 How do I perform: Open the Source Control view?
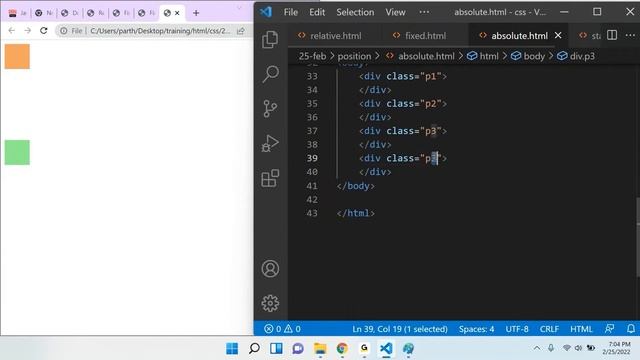(x=270, y=109)
